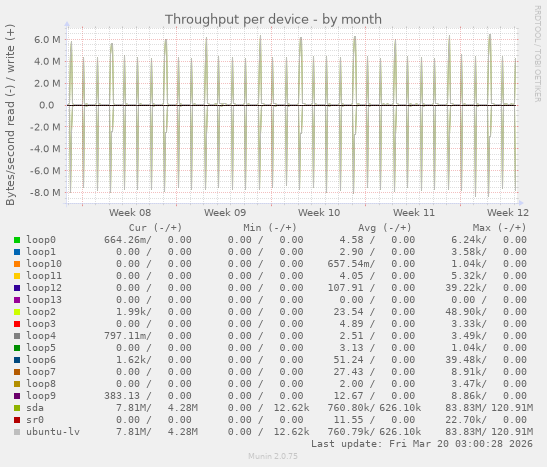
Task: Select the loop4 legend label
Action: click(x=41, y=336)
